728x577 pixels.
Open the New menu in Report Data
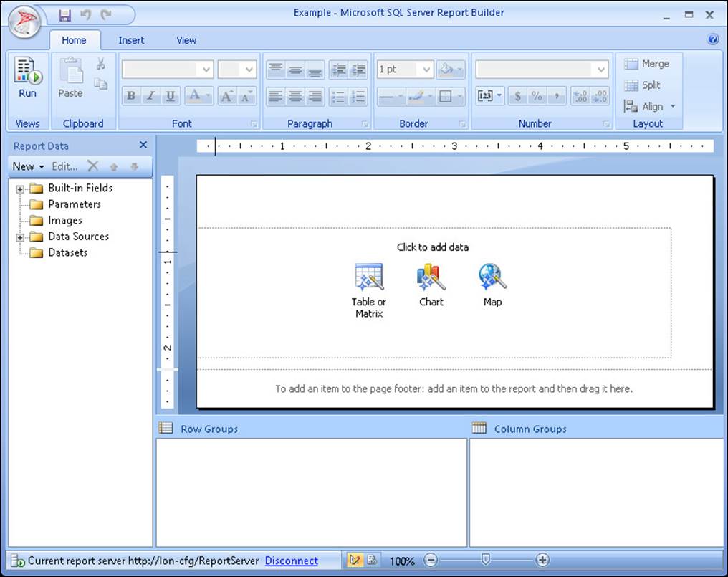28,166
